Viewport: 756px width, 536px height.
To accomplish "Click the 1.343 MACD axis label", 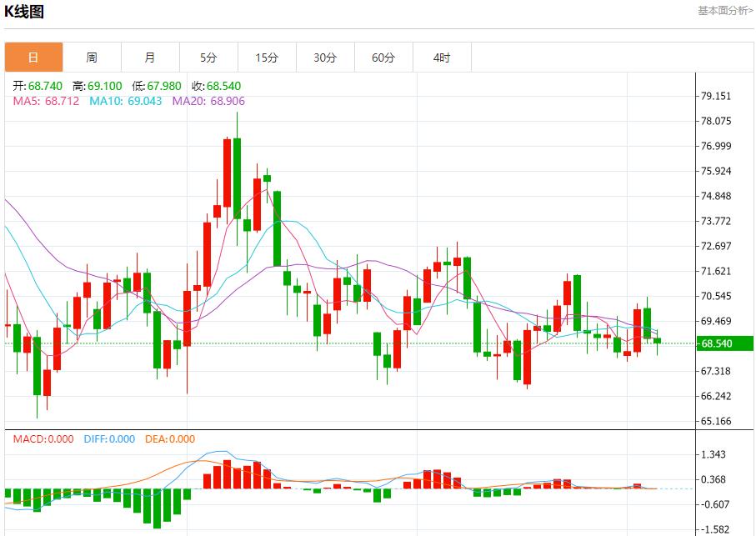I will pos(716,454).
